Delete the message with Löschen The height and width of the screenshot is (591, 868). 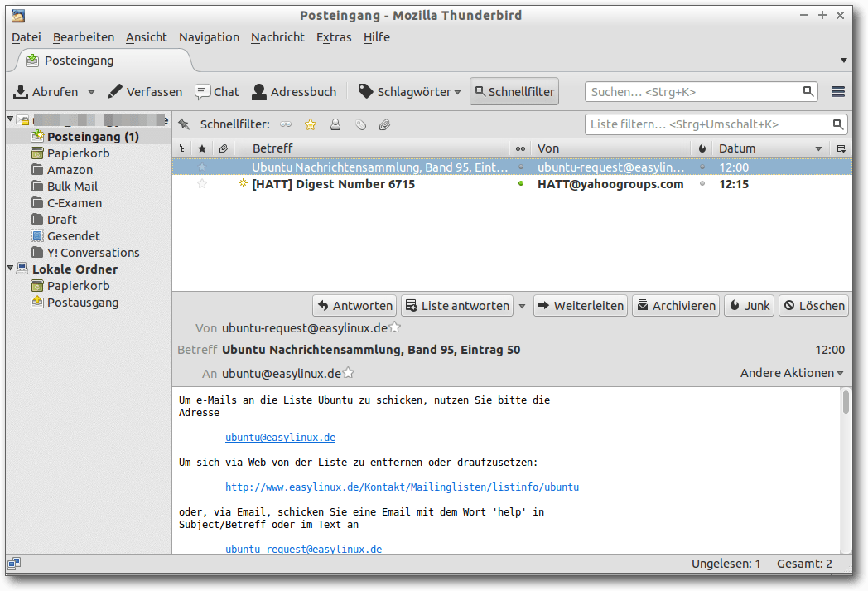click(813, 306)
